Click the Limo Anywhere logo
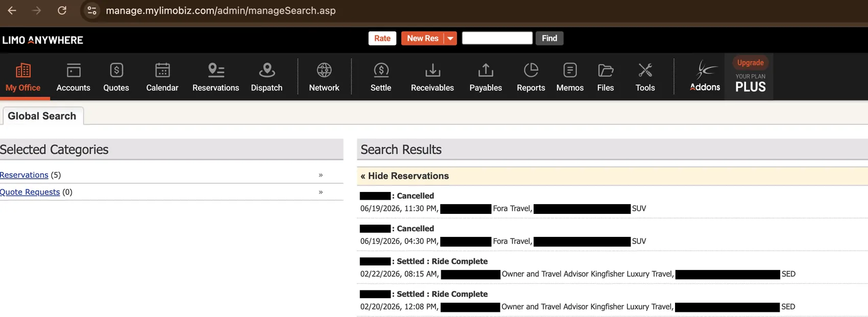868x317 pixels. pyautogui.click(x=43, y=40)
